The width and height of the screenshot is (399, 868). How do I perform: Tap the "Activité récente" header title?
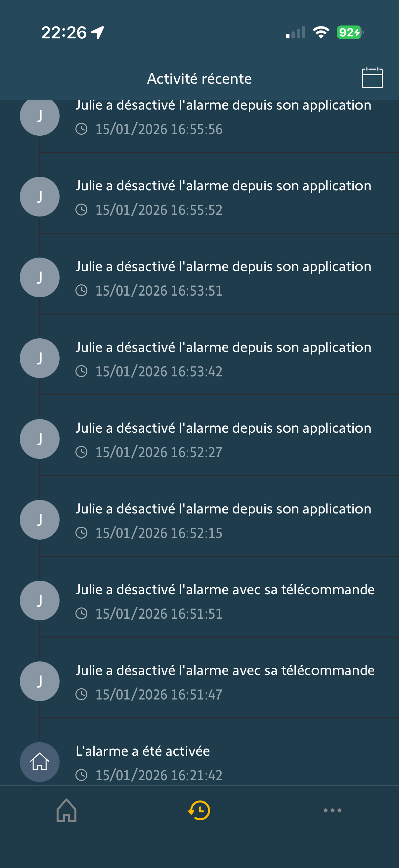coord(199,78)
